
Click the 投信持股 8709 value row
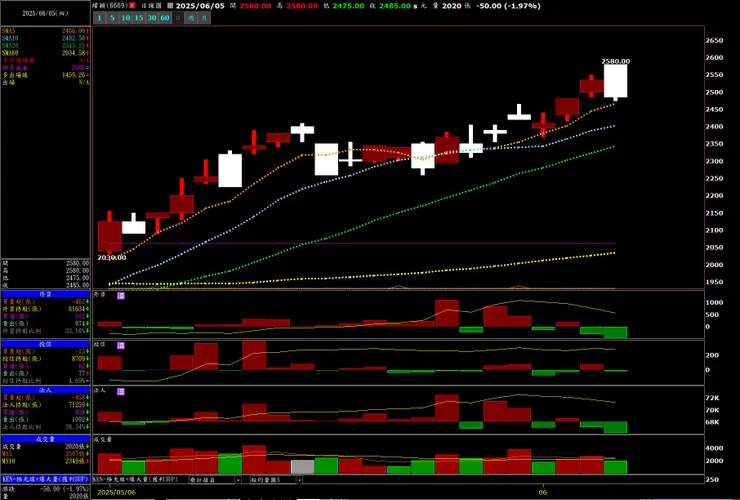[x=45, y=359]
